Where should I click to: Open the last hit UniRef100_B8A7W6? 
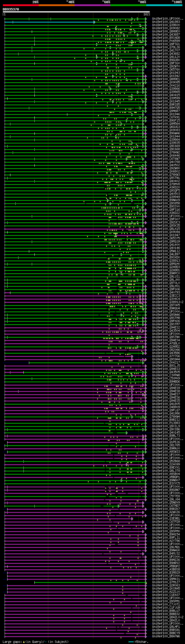166,636
